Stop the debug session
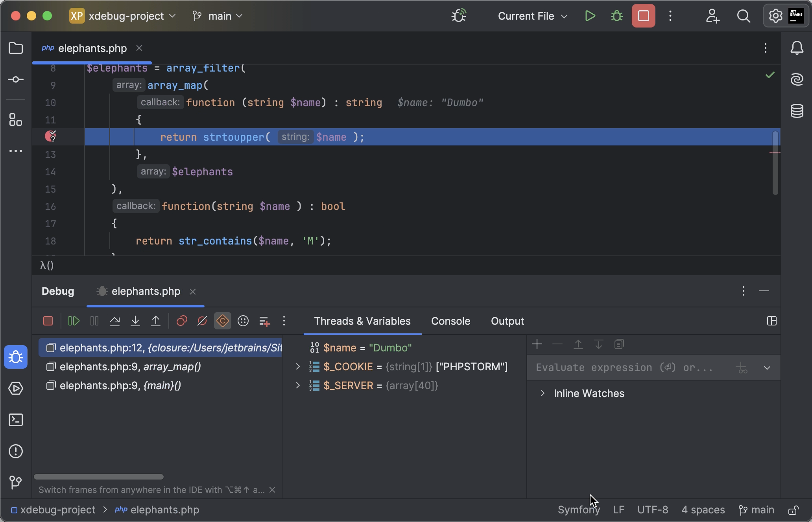 coord(48,321)
